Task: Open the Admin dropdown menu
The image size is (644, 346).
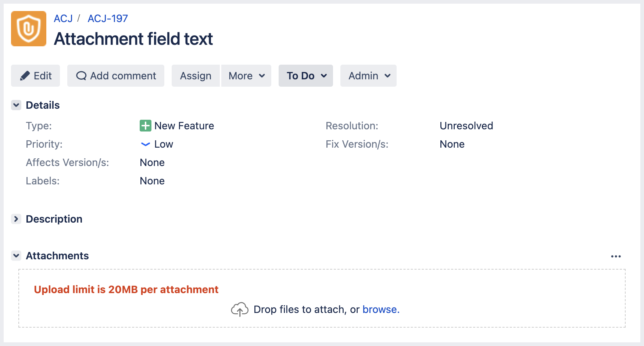Action: tap(368, 76)
